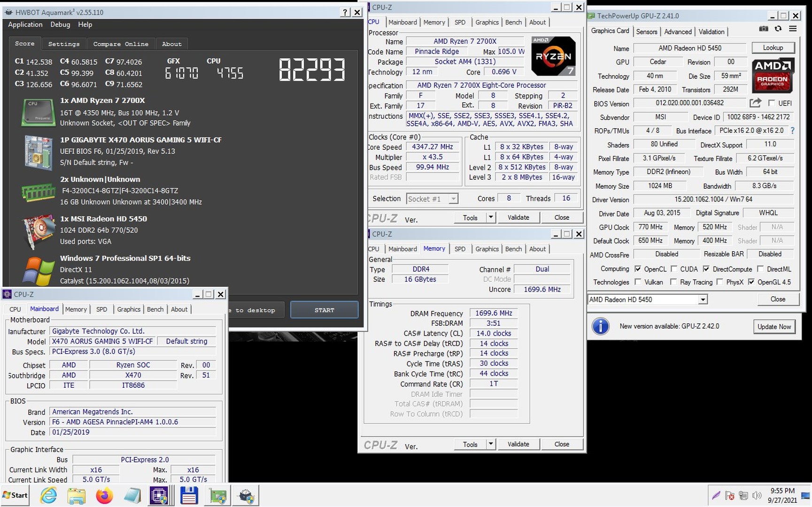
Task: Click graphics card icon in Aquamark
Action: pyautogui.click(x=38, y=231)
